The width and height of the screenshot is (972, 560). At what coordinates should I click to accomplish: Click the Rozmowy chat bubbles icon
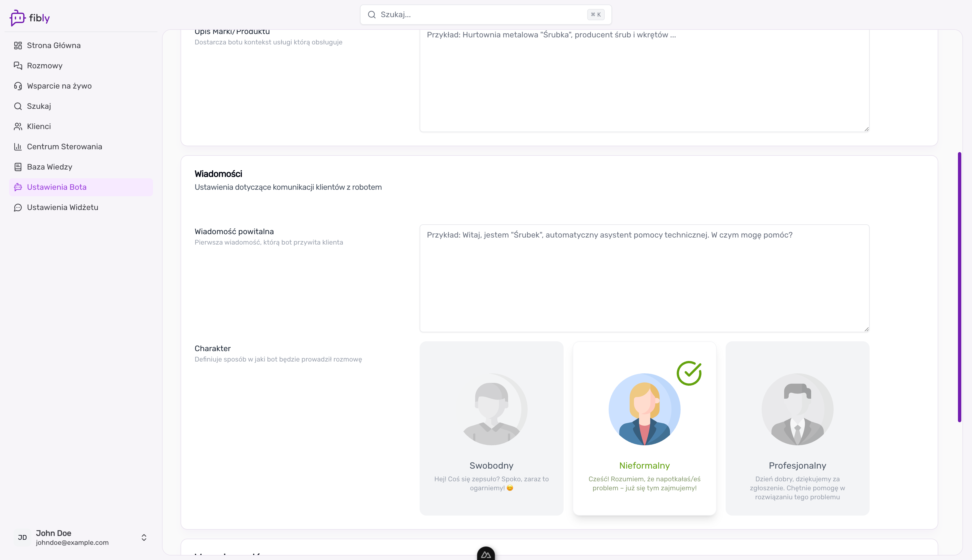tap(18, 66)
